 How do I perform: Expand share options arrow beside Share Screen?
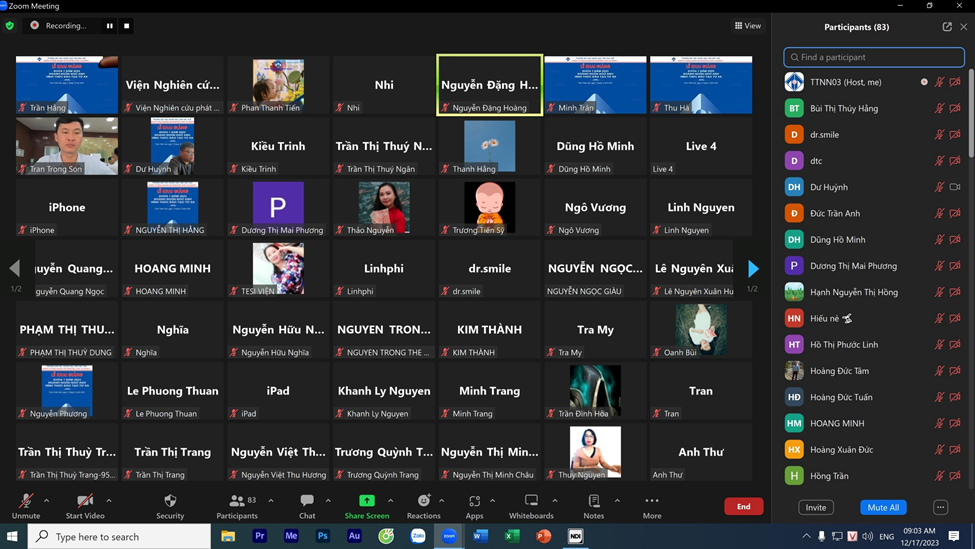click(391, 500)
